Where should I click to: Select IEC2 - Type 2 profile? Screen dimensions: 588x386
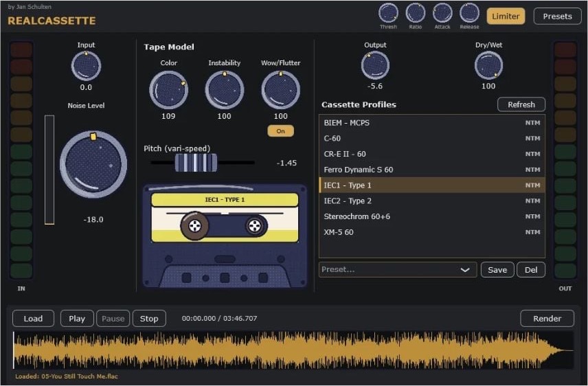(432, 201)
